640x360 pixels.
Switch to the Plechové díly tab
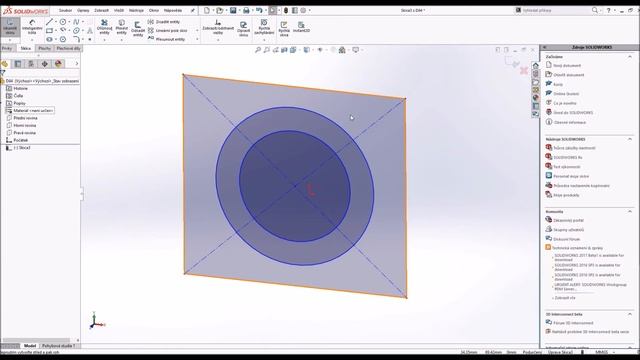click(x=68, y=49)
